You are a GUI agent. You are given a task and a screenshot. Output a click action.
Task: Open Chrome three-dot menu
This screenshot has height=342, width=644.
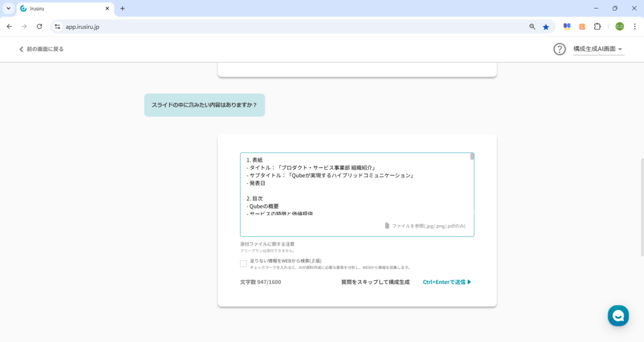point(634,26)
